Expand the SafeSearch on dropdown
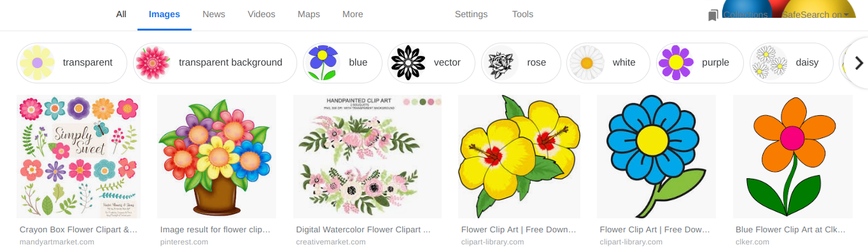This screenshot has height=247, width=868. click(816, 15)
